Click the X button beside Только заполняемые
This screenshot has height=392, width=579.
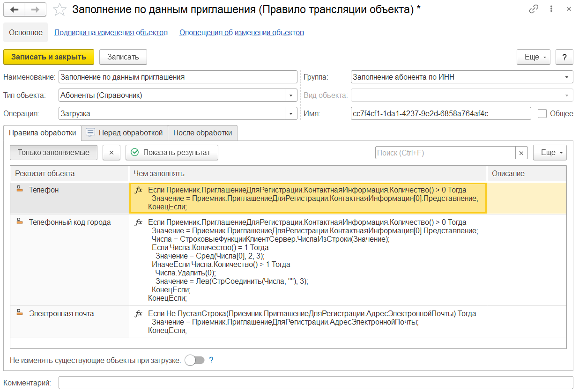pos(111,152)
